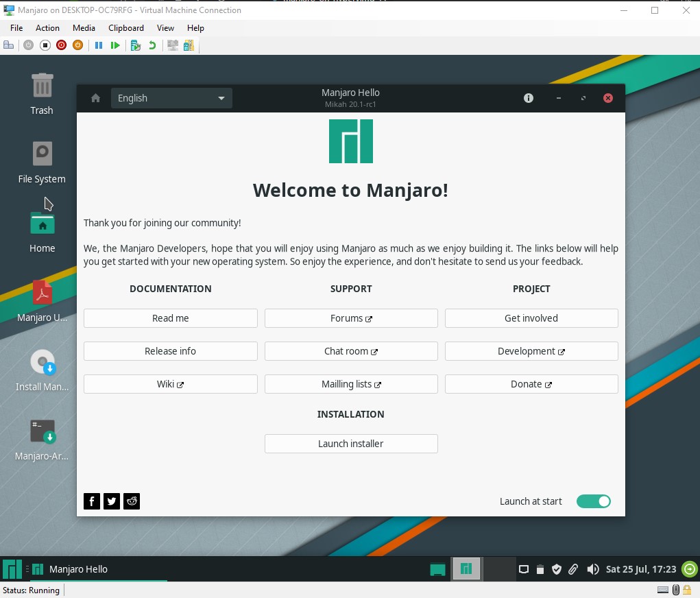Click the home icon in Manjaro Hello header
The image size is (700, 598).
(95, 98)
